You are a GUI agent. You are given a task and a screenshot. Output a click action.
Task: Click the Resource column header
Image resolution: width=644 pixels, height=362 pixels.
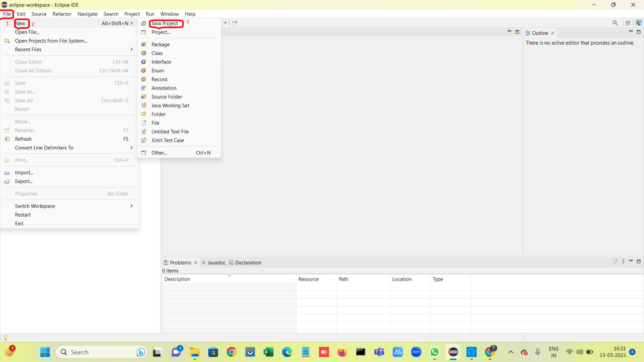pyautogui.click(x=316, y=279)
